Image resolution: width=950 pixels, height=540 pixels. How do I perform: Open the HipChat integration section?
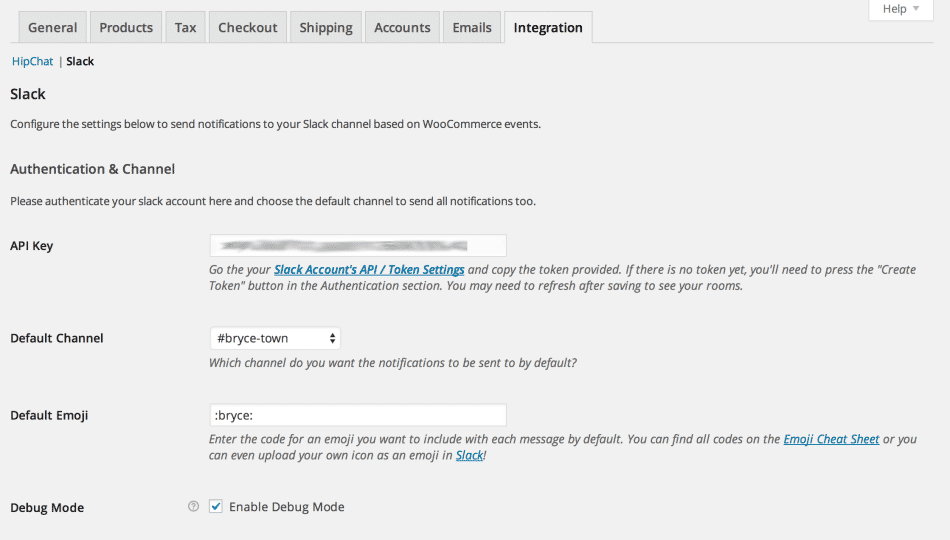click(33, 61)
